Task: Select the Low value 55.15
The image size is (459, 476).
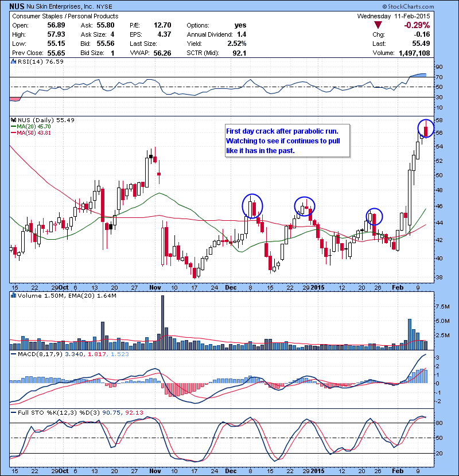Action: pyautogui.click(x=56, y=44)
